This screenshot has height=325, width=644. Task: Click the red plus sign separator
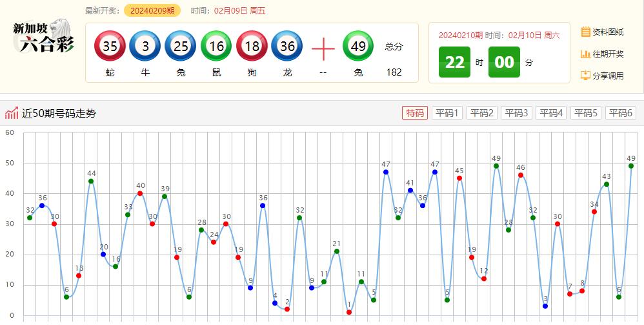coord(323,48)
